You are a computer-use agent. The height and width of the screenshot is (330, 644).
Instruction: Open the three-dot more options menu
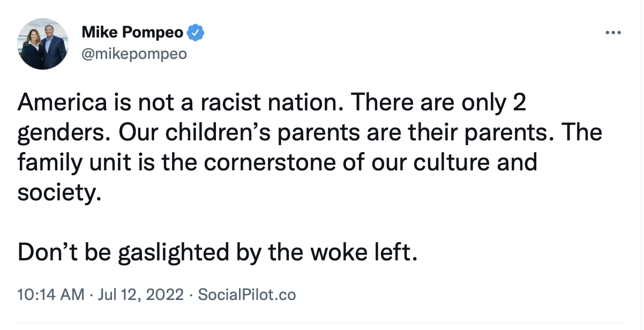(612, 33)
